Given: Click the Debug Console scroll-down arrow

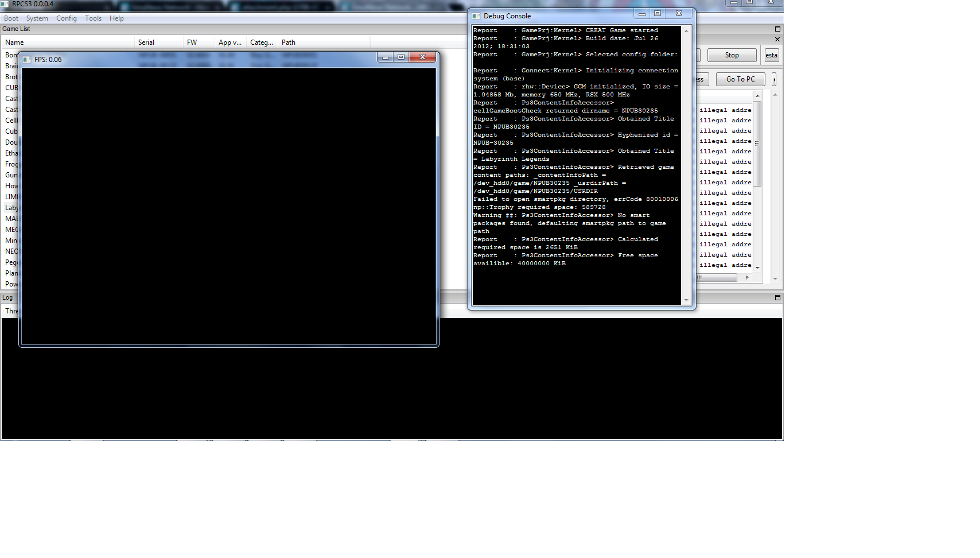Looking at the screenshot, I should tap(686, 300).
